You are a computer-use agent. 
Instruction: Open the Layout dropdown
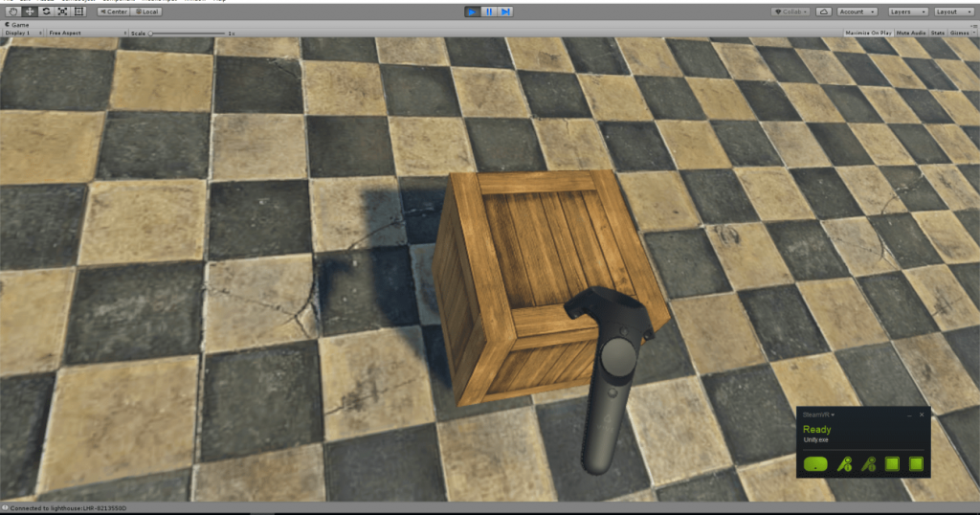[x=954, y=11]
